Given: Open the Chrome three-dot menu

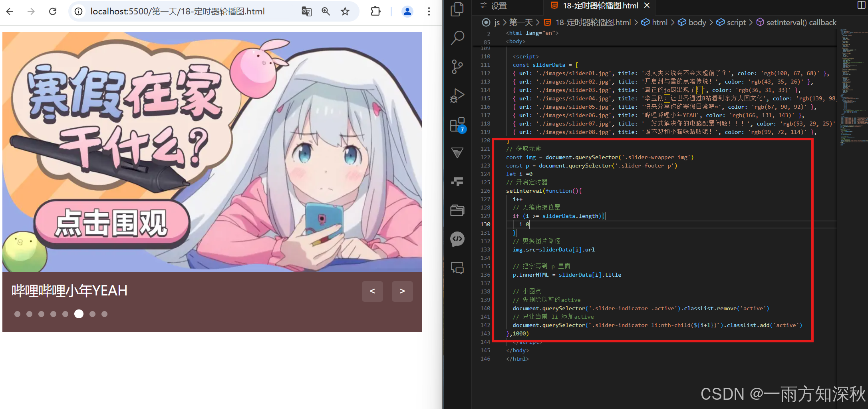Looking at the screenshot, I should (429, 12).
